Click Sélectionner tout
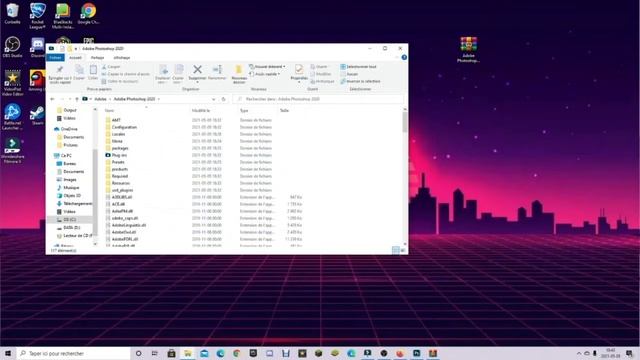640x360 pixels. pos(358,67)
